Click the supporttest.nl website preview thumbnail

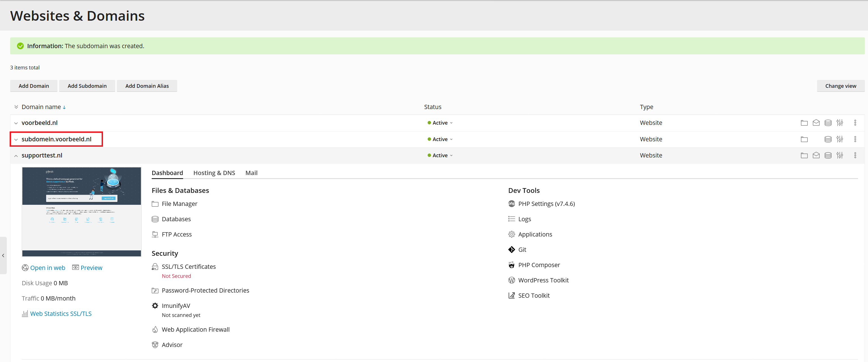click(x=82, y=212)
